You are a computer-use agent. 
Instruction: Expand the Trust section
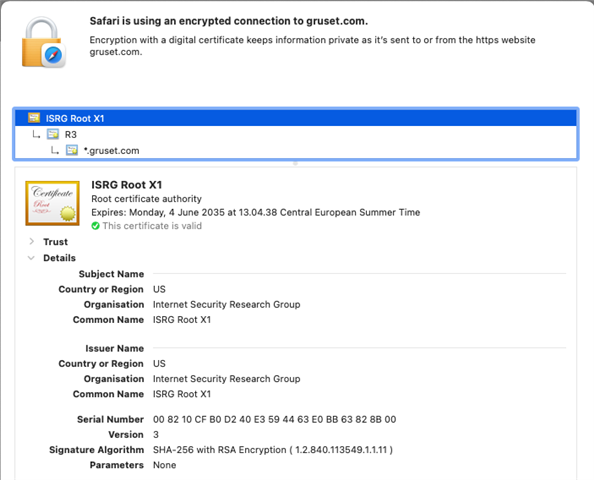[x=31, y=241]
